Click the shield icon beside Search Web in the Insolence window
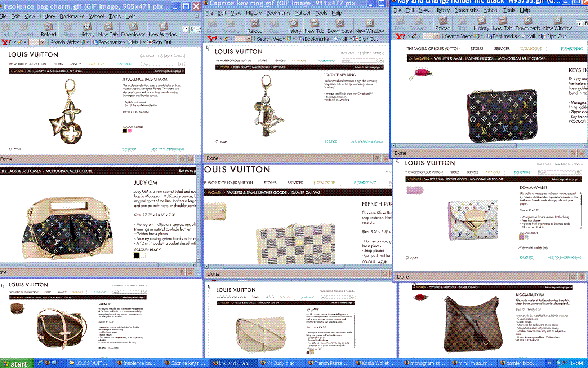 click(83, 42)
